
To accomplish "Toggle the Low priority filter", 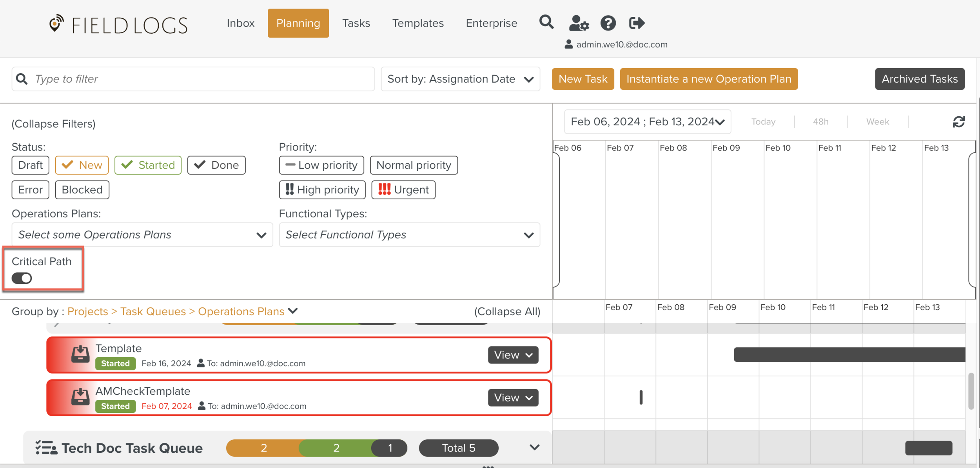I will click(x=321, y=165).
